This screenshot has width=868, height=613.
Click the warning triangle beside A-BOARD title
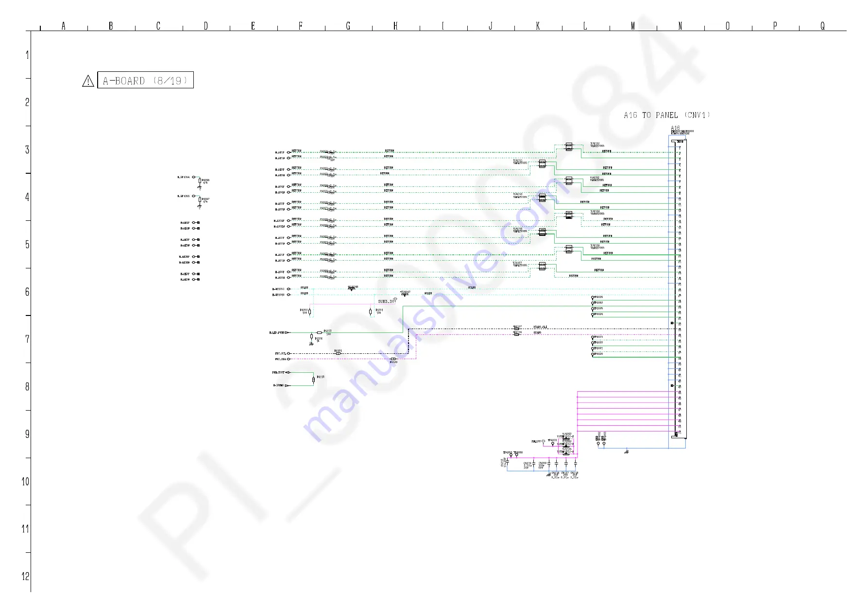pyautogui.click(x=88, y=81)
